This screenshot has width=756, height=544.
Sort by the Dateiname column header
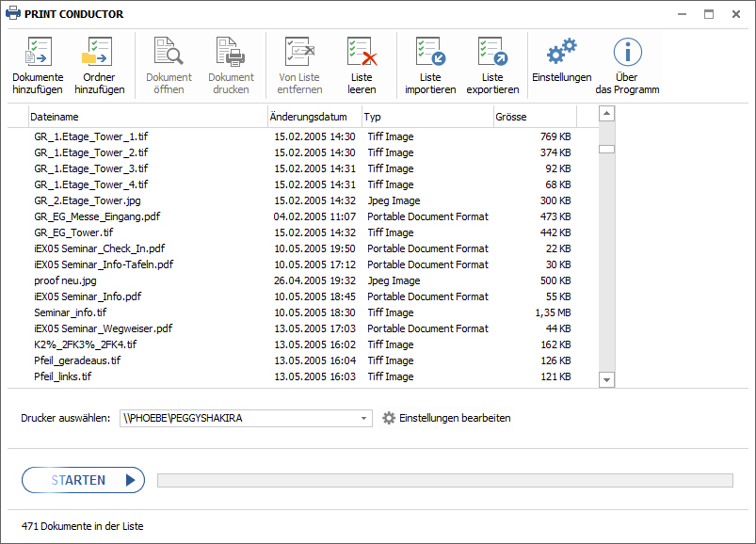click(148, 117)
